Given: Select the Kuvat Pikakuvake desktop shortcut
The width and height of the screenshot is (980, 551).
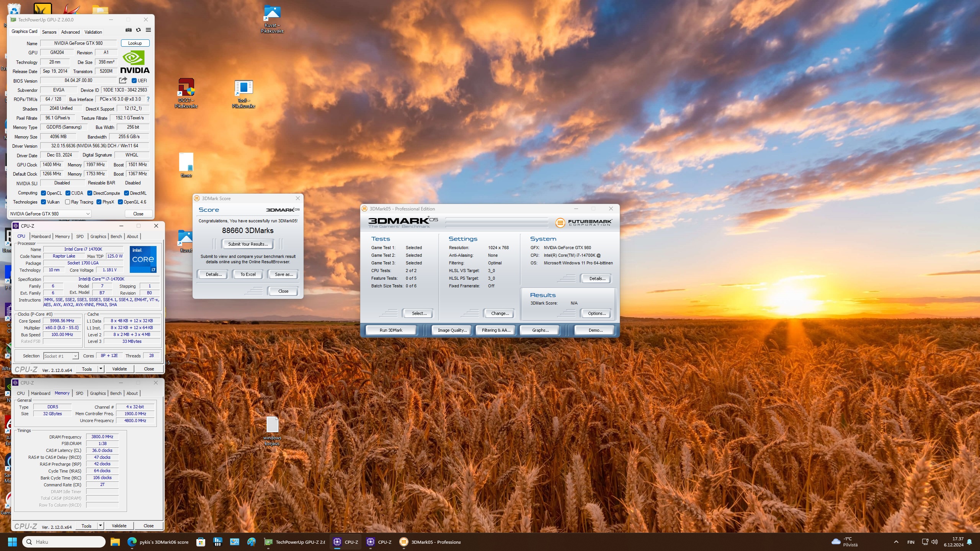Looking at the screenshot, I should point(272,19).
